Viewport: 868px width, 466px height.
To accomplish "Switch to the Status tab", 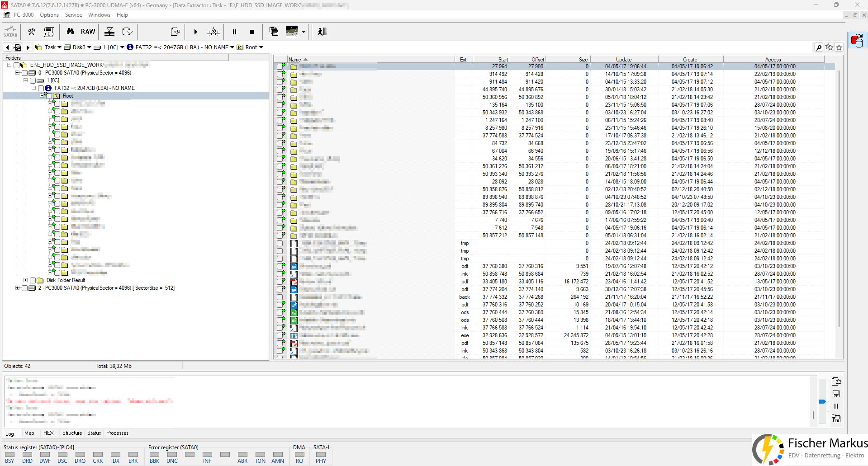I will pyautogui.click(x=94, y=433).
